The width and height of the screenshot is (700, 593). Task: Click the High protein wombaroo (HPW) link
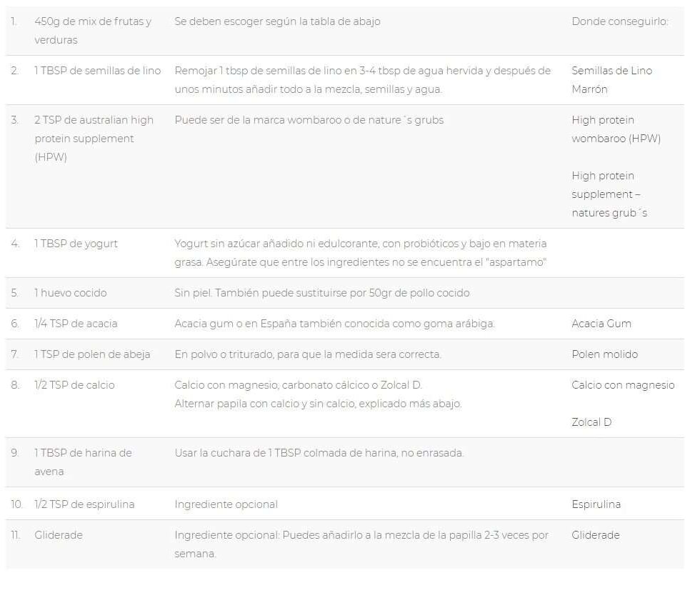click(x=616, y=129)
